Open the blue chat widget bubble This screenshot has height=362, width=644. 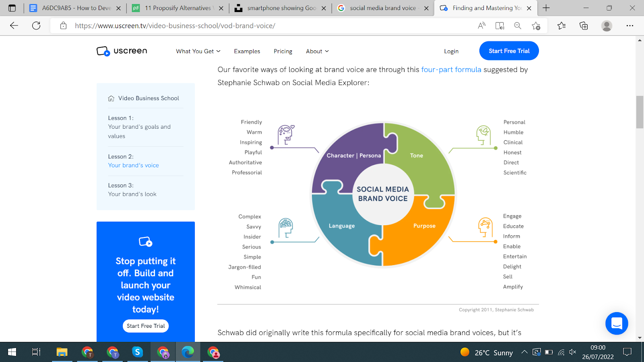(x=617, y=323)
